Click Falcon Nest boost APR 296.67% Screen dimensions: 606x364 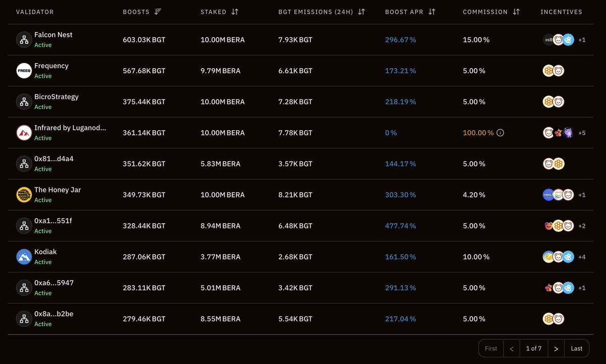400,39
